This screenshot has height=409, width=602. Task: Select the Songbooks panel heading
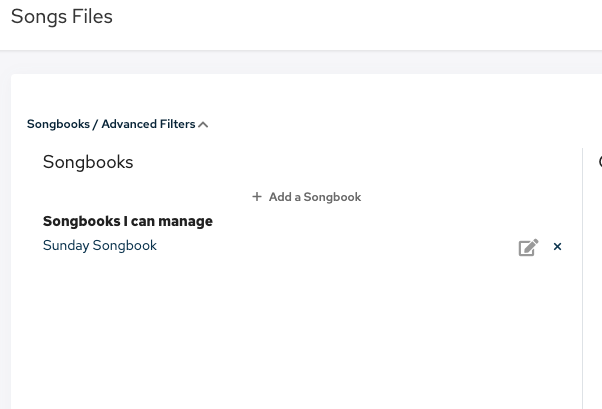pyautogui.click(x=88, y=162)
